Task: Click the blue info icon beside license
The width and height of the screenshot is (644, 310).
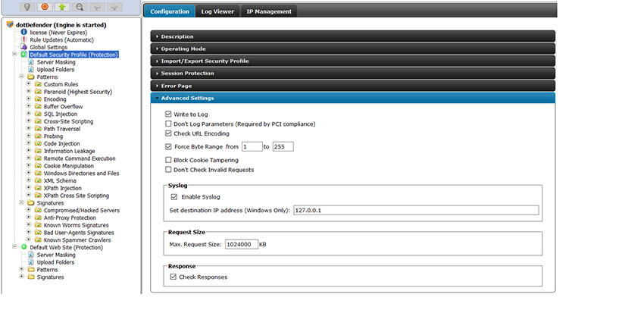Action: 23,32
